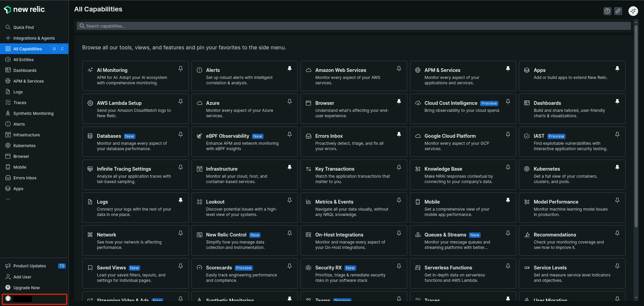Pin AI Monitoring to side menu
Image resolution: width=644 pixels, height=306 pixels.
click(180, 69)
